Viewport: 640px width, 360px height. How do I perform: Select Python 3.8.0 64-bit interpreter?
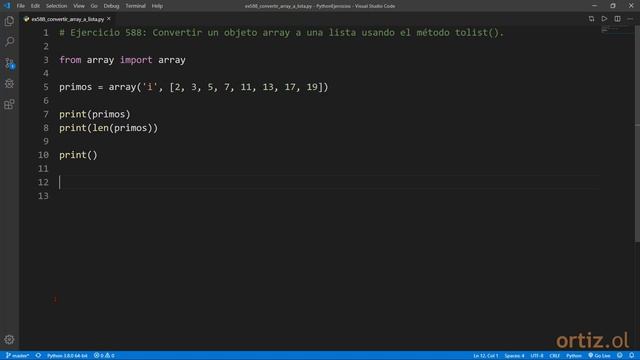(67, 356)
